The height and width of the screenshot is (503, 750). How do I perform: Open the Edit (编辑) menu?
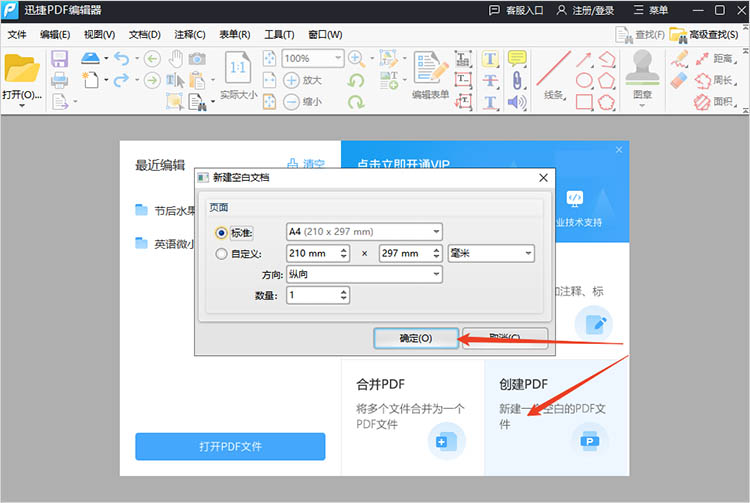click(x=55, y=35)
